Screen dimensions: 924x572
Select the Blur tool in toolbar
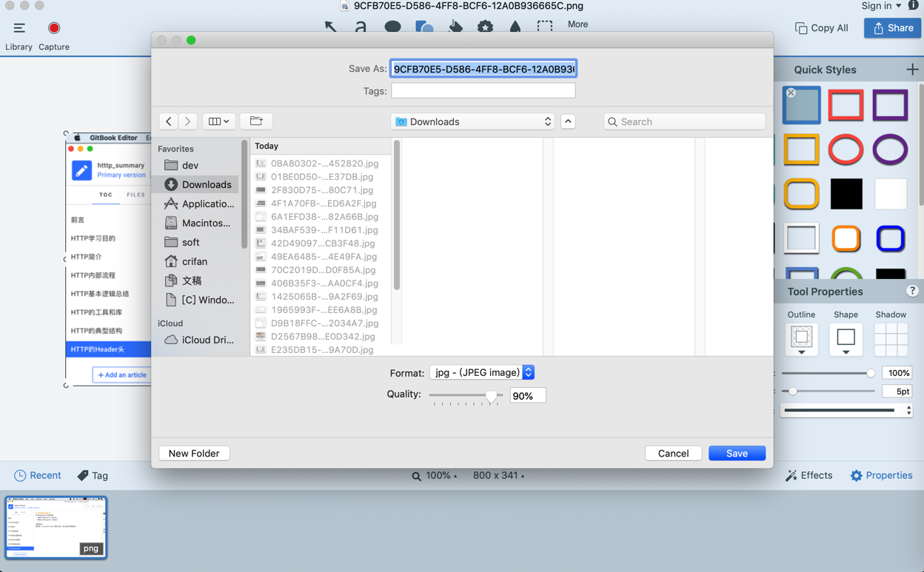pyautogui.click(x=515, y=27)
